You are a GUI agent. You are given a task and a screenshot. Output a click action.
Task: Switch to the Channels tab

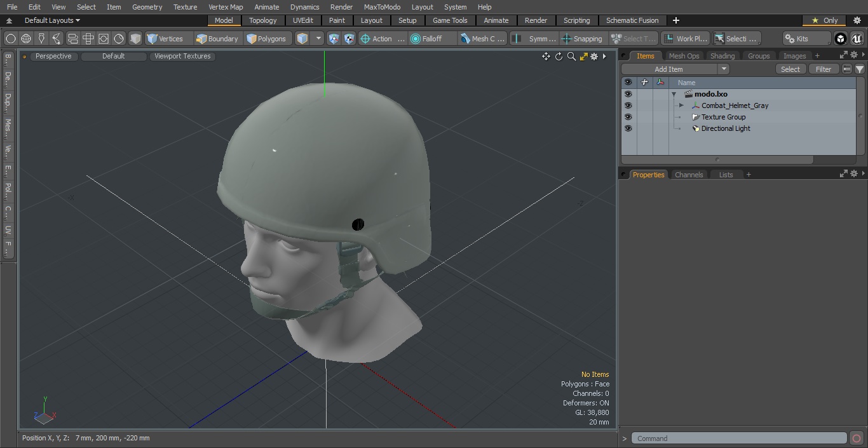[689, 175]
